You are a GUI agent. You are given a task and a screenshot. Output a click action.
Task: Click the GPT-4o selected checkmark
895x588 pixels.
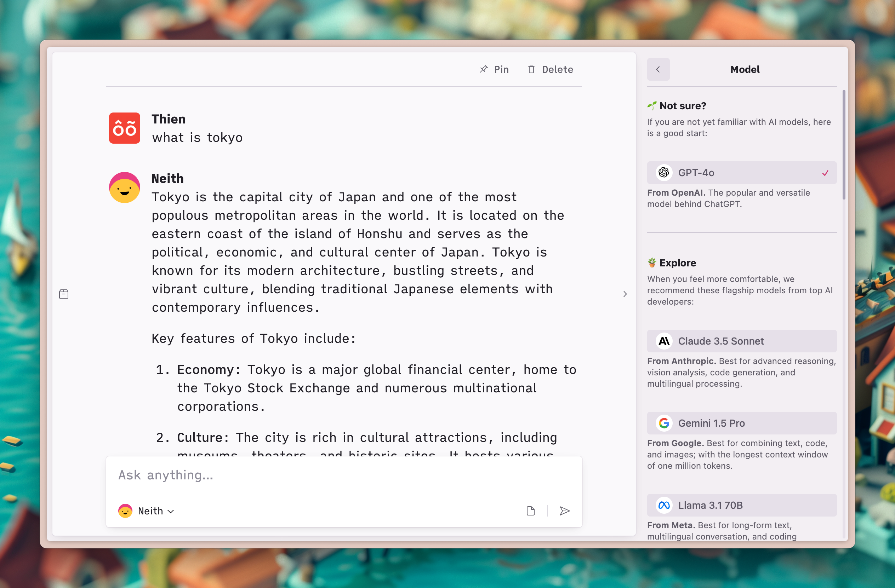[825, 173]
